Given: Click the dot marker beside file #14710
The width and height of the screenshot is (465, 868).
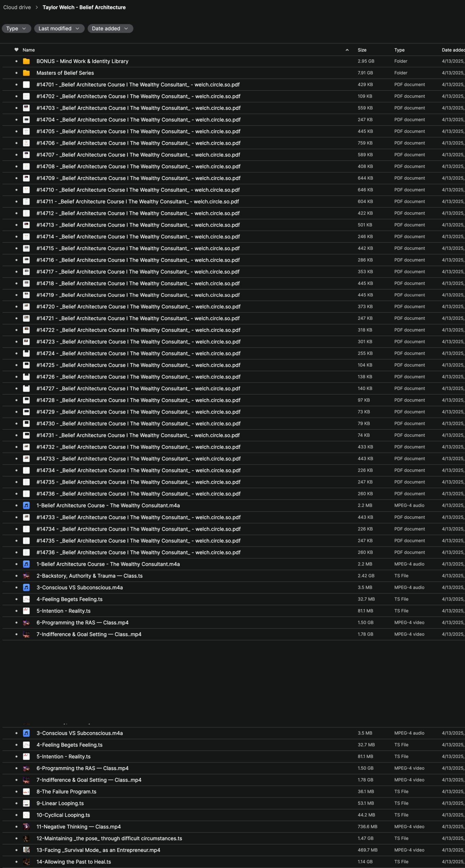Looking at the screenshot, I should (x=16, y=190).
